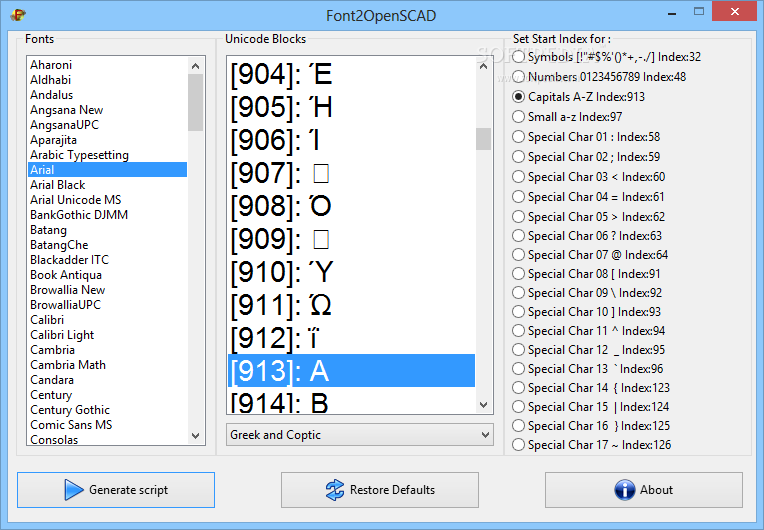Select the Symbols Index:32 radio button

(x=518, y=57)
